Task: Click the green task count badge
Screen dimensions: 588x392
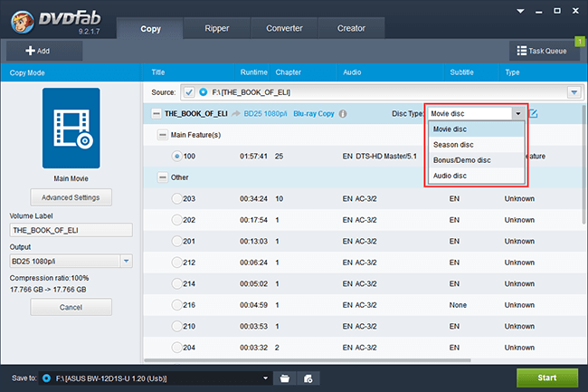Action: pyautogui.click(x=580, y=42)
